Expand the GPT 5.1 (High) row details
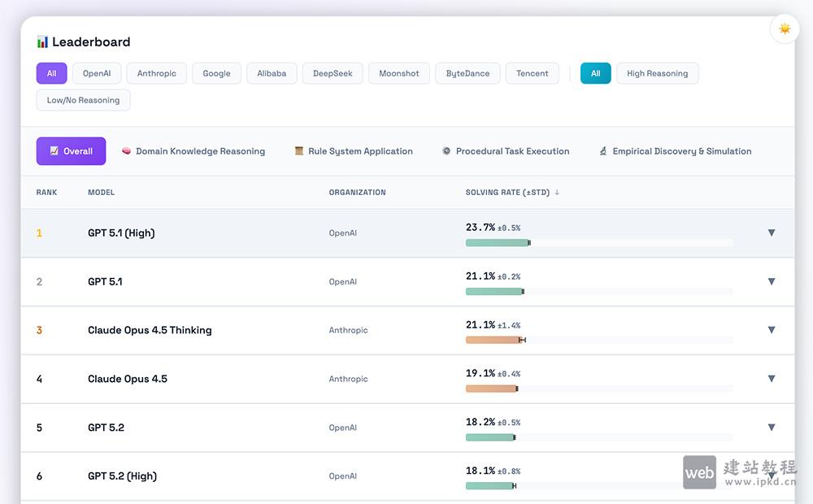Screen dimensions: 813x504 pos(771,232)
